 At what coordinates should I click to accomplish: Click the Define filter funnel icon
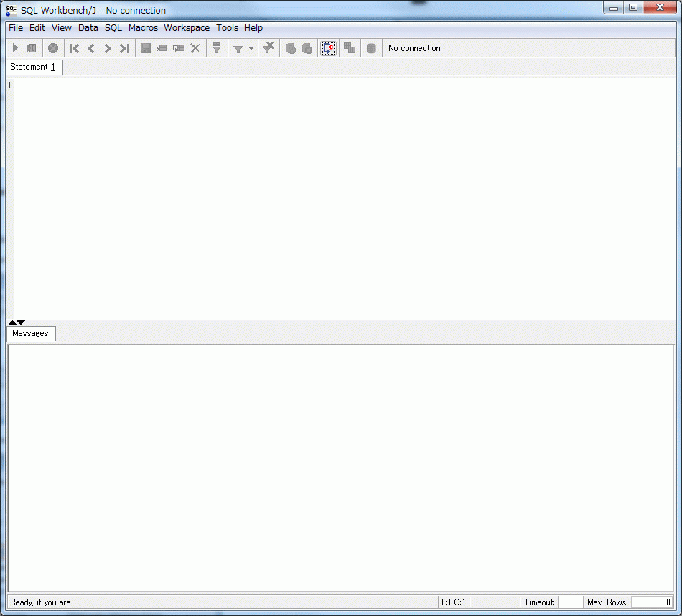point(238,49)
